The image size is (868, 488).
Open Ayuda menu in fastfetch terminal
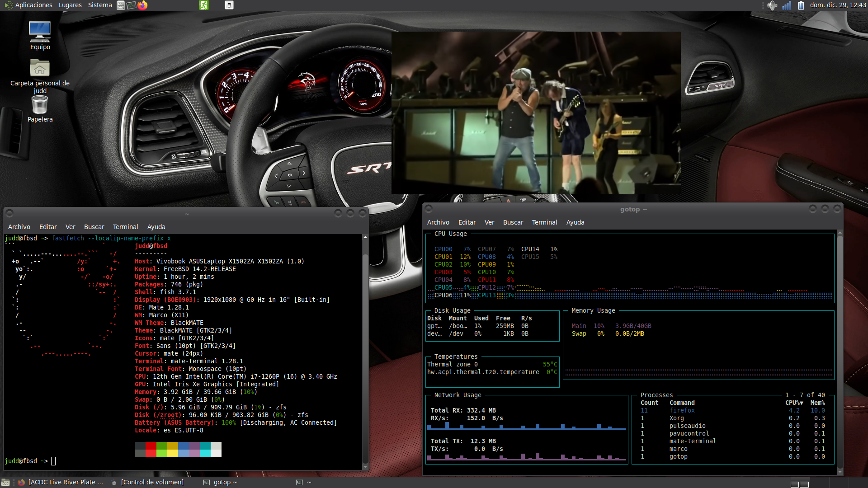156,227
